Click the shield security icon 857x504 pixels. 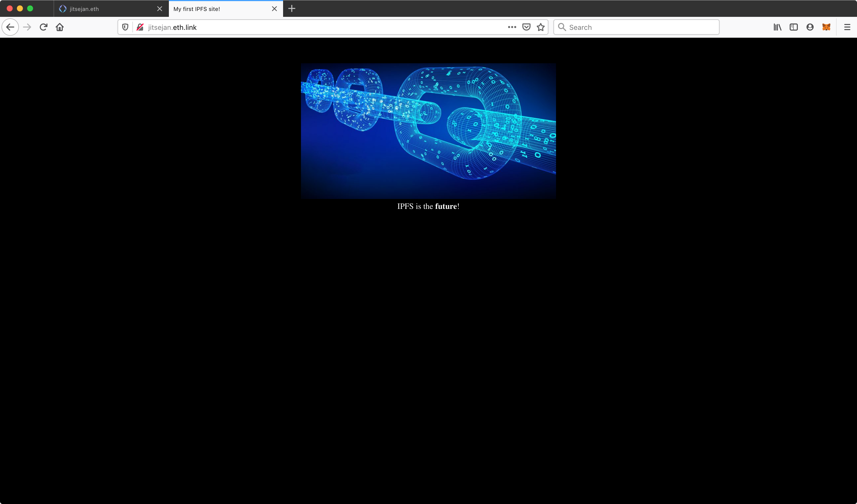(125, 27)
